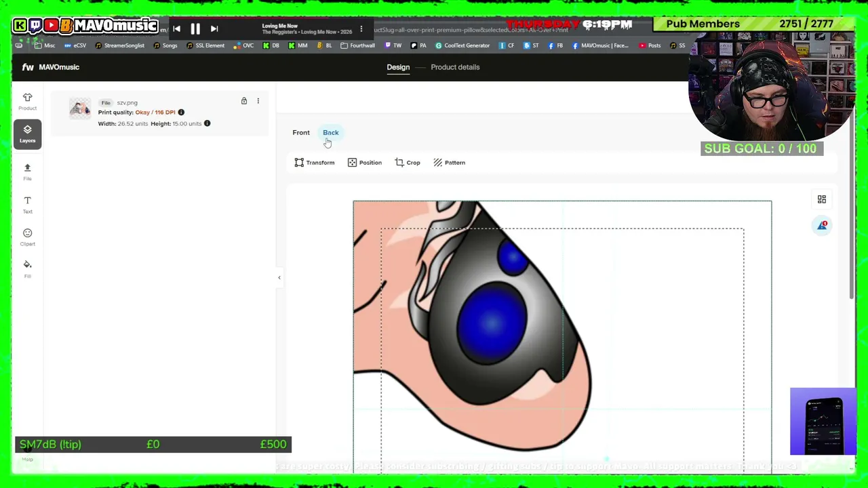Go to the Product details step
This screenshot has width=868, height=488.
(x=455, y=67)
